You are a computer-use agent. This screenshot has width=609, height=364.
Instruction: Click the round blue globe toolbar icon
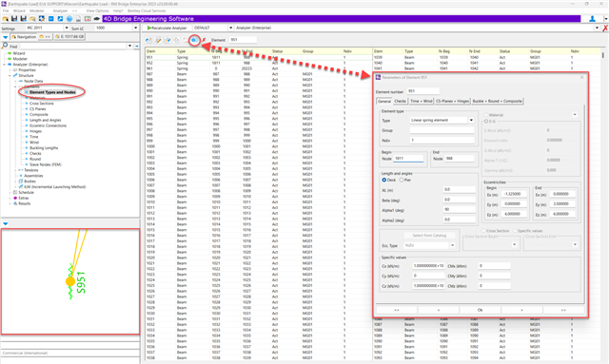(x=69, y=19)
